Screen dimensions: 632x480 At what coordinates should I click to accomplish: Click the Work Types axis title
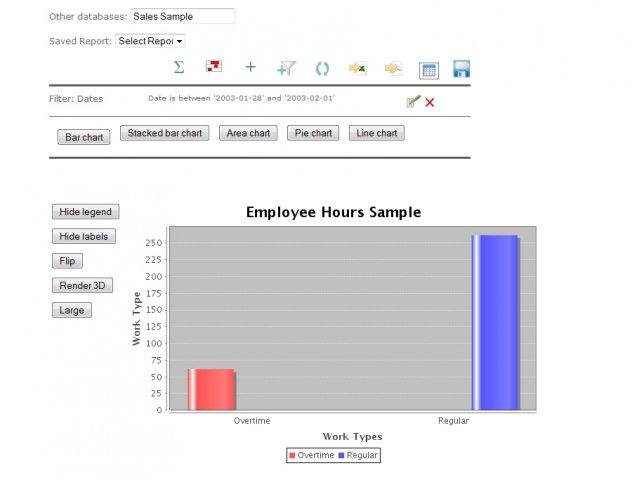pos(353,436)
